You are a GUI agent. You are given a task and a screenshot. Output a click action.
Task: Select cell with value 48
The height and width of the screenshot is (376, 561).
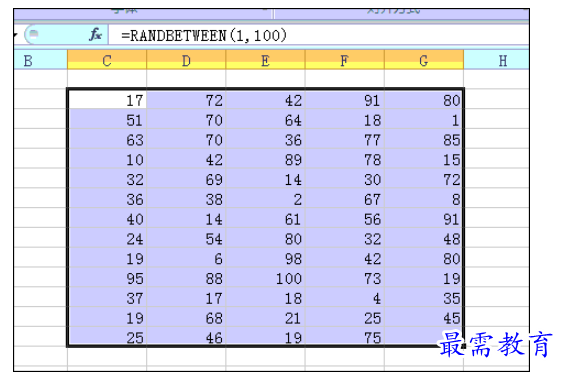tap(424, 238)
